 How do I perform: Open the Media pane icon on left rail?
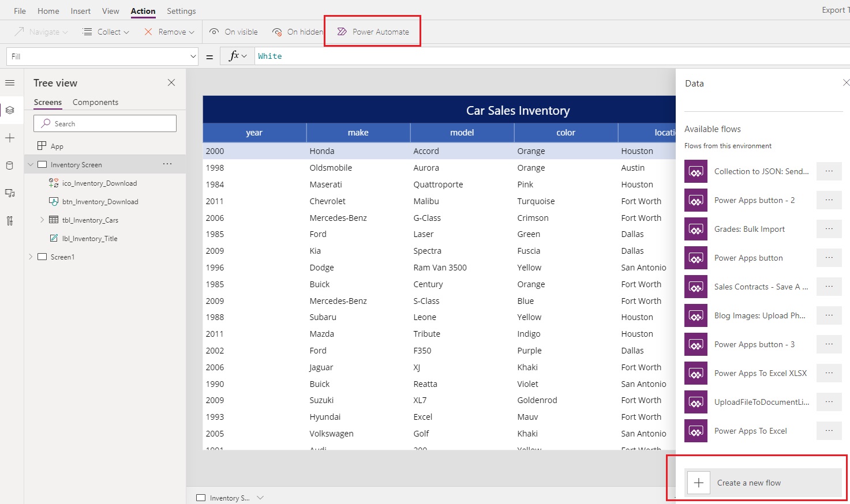pos(10,193)
